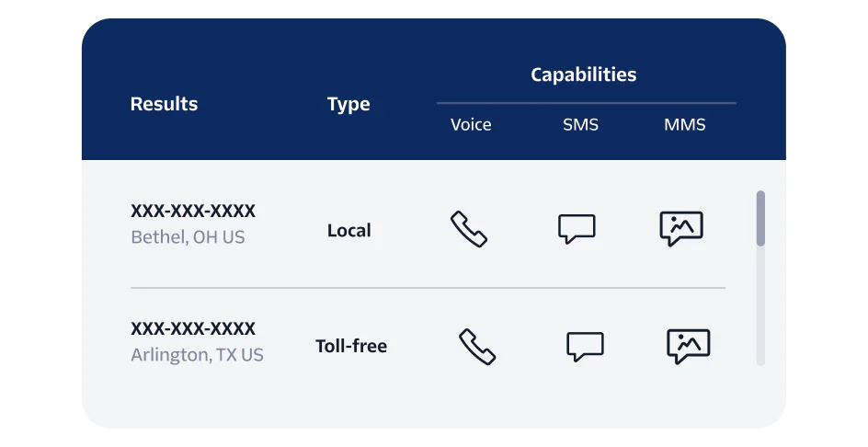
Task: Click the Capabilities header label
Action: (x=583, y=75)
